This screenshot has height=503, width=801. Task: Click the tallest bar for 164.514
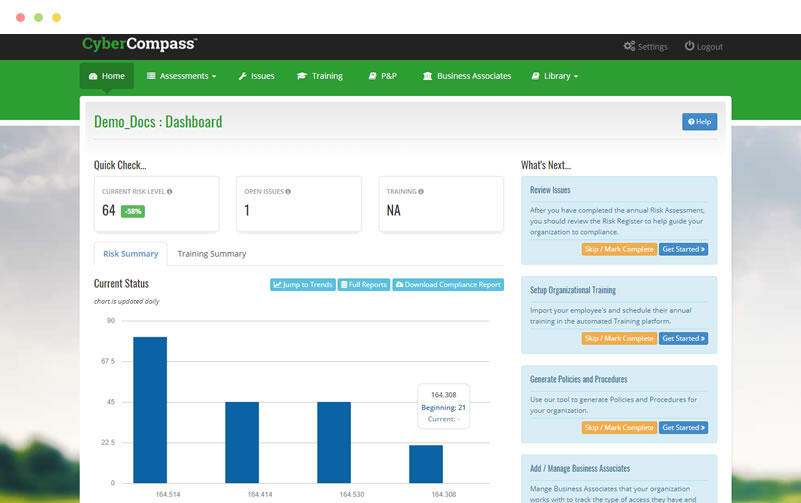[x=150, y=410]
